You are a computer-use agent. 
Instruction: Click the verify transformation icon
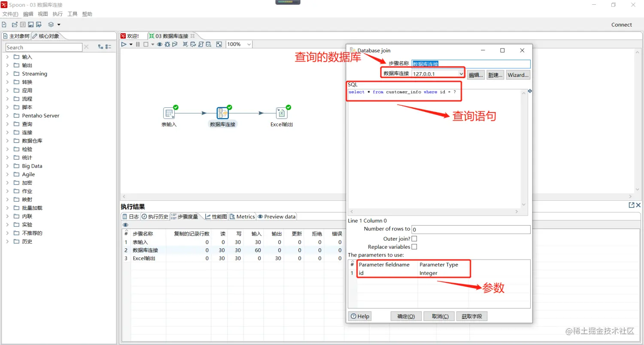coord(185,44)
